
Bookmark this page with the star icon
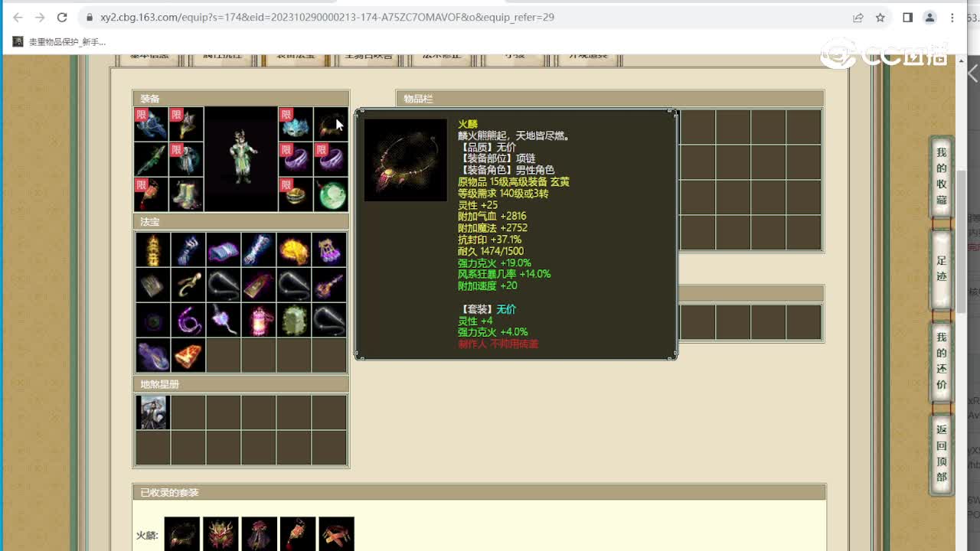(880, 17)
